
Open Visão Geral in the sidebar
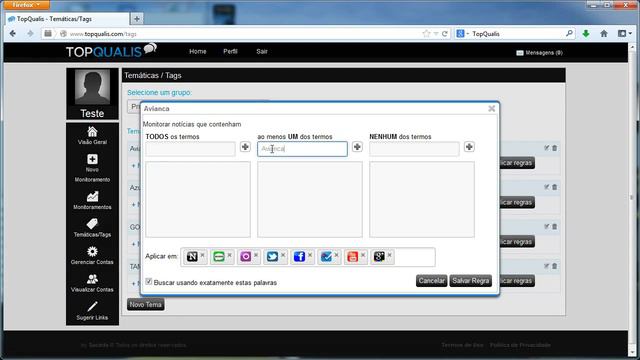pos(92,136)
